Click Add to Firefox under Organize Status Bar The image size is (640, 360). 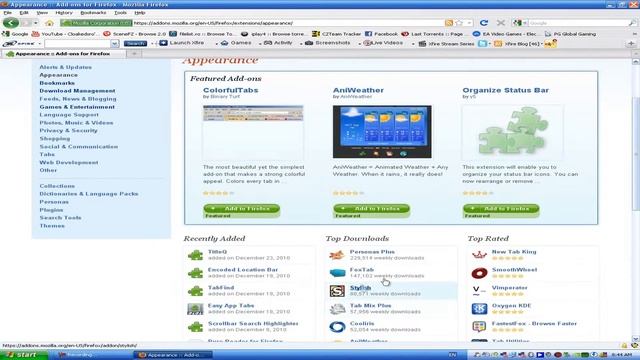(501, 209)
